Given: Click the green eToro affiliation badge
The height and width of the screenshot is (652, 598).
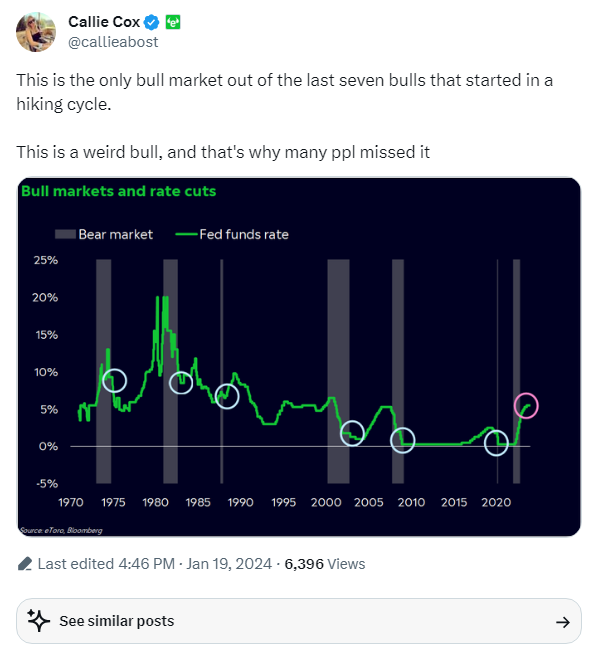Looking at the screenshot, I should tap(173, 22).
